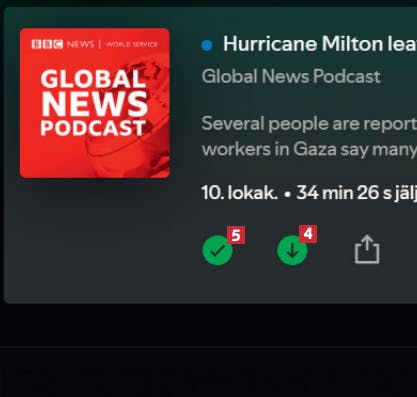Click empty area of the episode card
The image size is (417, 397).
[x=100, y=240]
